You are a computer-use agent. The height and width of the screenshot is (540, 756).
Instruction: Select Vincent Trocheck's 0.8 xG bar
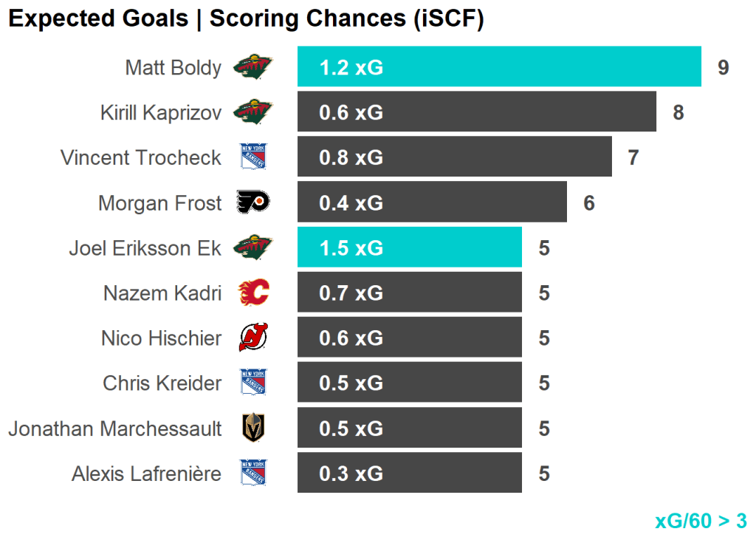click(454, 157)
